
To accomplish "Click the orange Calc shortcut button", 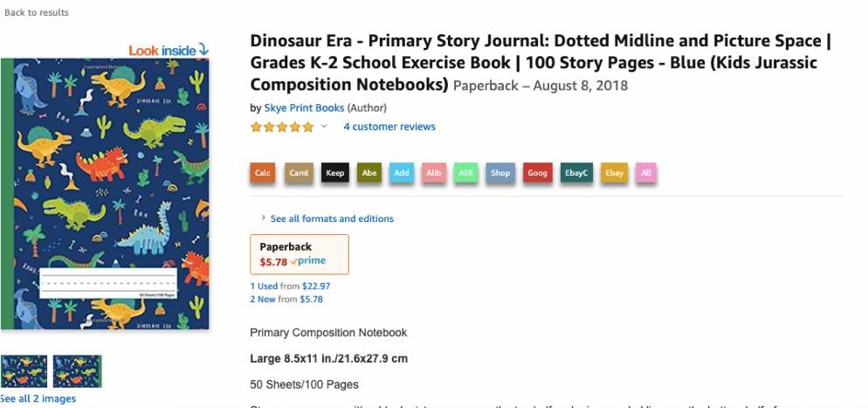I will tap(263, 173).
